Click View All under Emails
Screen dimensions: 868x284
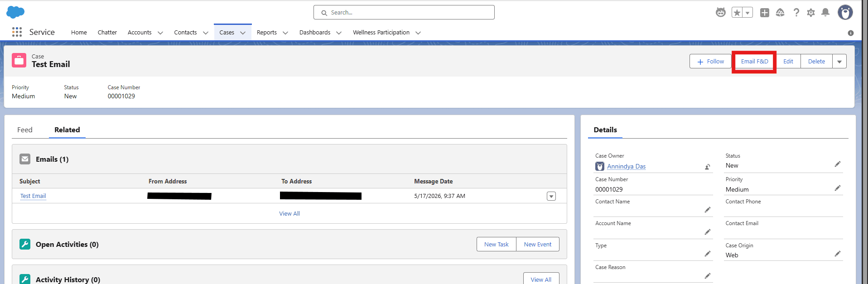tap(289, 213)
